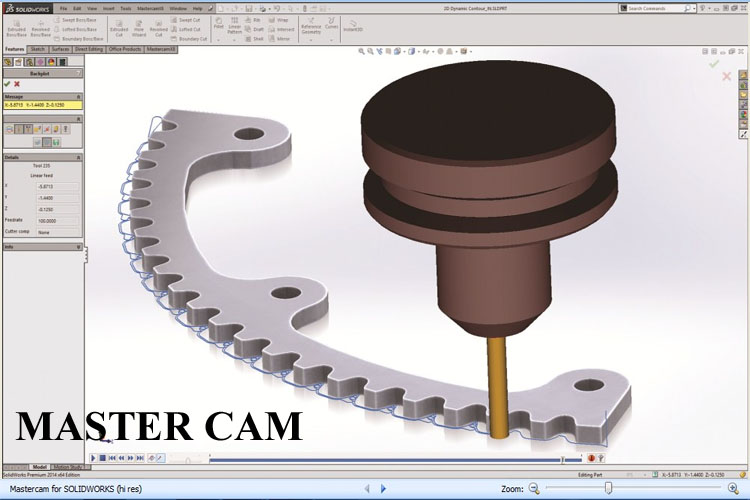750x500 pixels.
Task: Click the Draft feature tool
Action: [x=254, y=29]
